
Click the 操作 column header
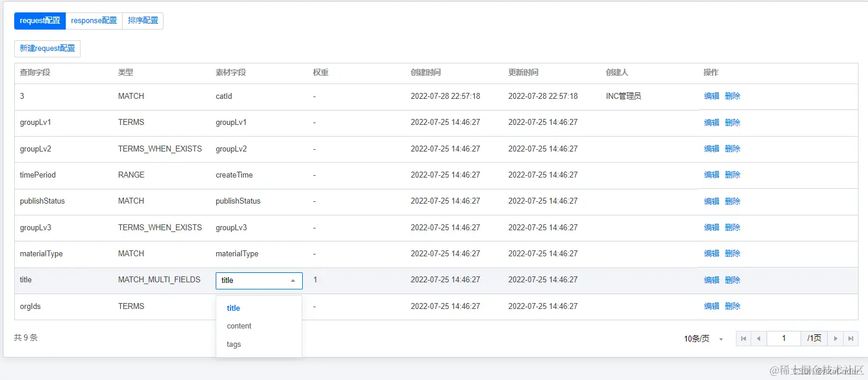711,73
